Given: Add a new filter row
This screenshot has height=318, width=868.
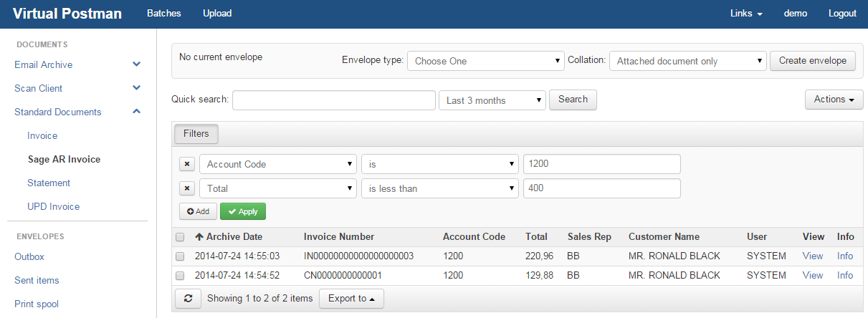Looking at the screenshot, I should click(x=198, y=211).
